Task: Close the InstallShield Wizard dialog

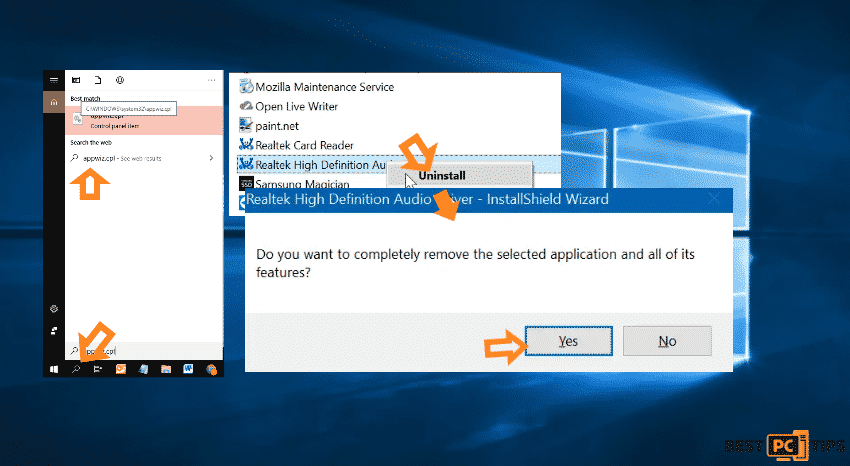Action: (x=714, y=199)
